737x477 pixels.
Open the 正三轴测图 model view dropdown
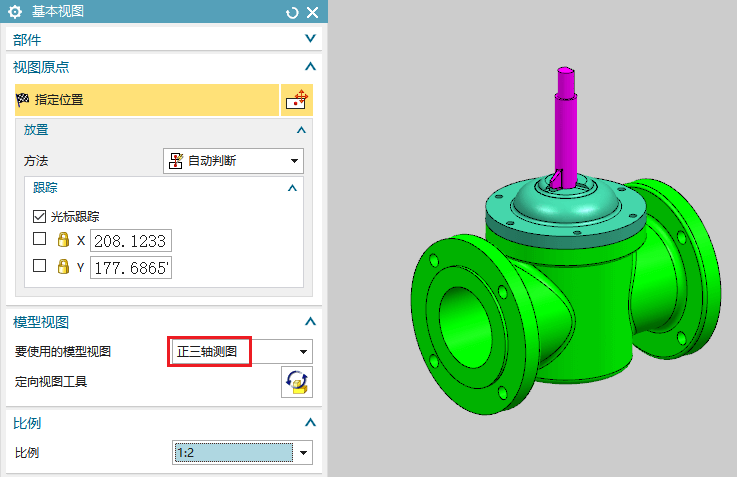pyautogui.click(x=241, y=352)
